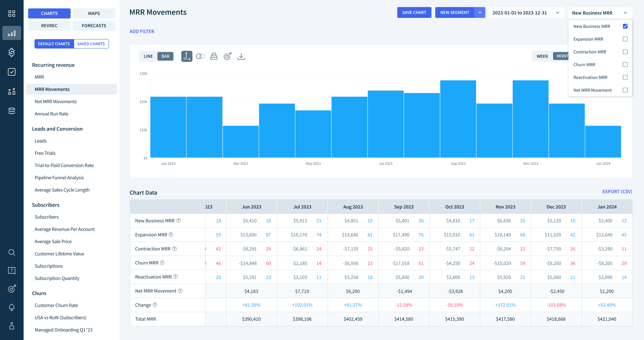Open the date range dropdown
The width and height of the screenshot is (644, 340).
point(526,13)
